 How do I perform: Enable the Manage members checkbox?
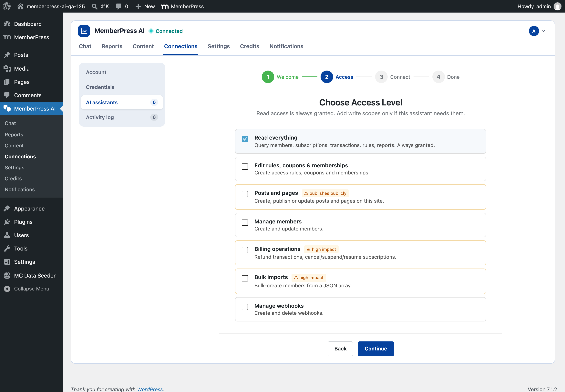245,223
